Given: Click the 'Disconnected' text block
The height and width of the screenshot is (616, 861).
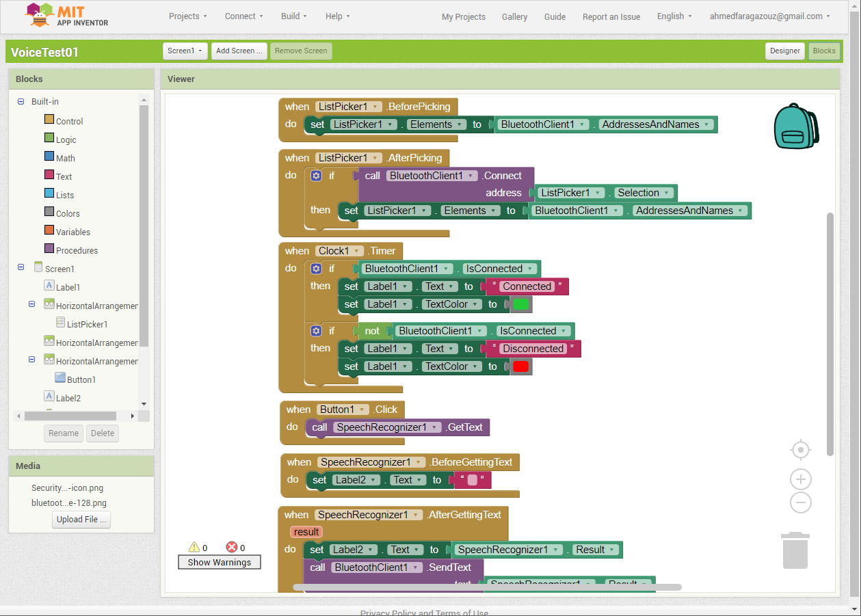Looking at the screenshot, I should (533, 349).
